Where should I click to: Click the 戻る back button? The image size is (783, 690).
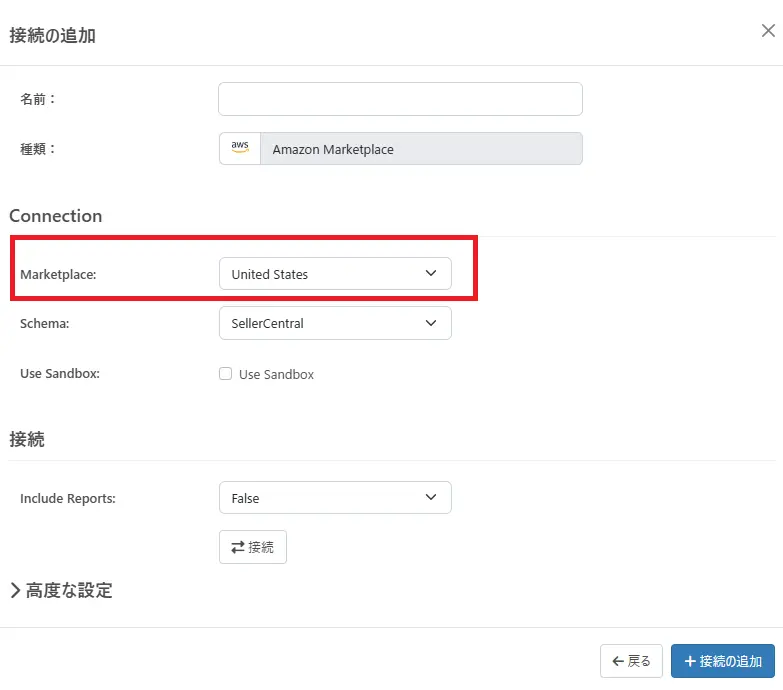click(631, 661)
